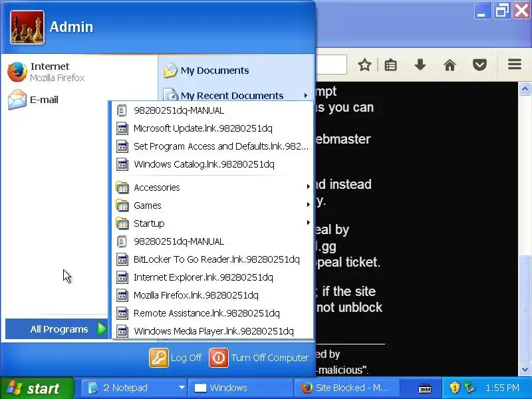Expand My Recent Documents submenu arrow
Image resolution: width=532 pixels, height=399 pixels.
(x=306, y=95)
